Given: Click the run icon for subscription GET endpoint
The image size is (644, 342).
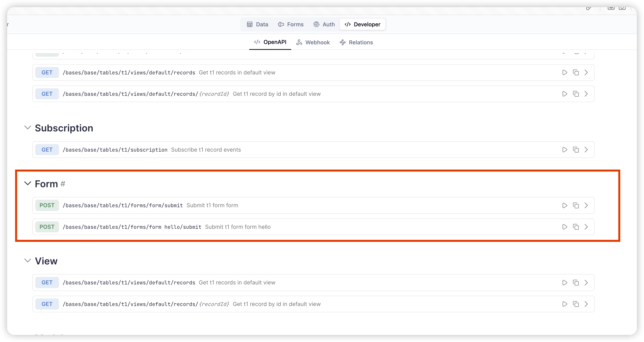Looking at the screenshot, I should (x=565, y=149).
